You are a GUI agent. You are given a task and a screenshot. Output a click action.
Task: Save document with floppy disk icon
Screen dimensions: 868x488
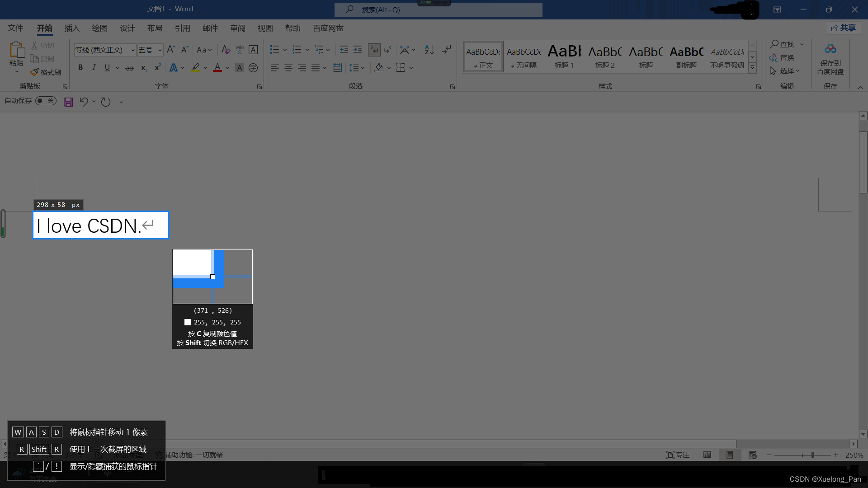click(68, 102)
